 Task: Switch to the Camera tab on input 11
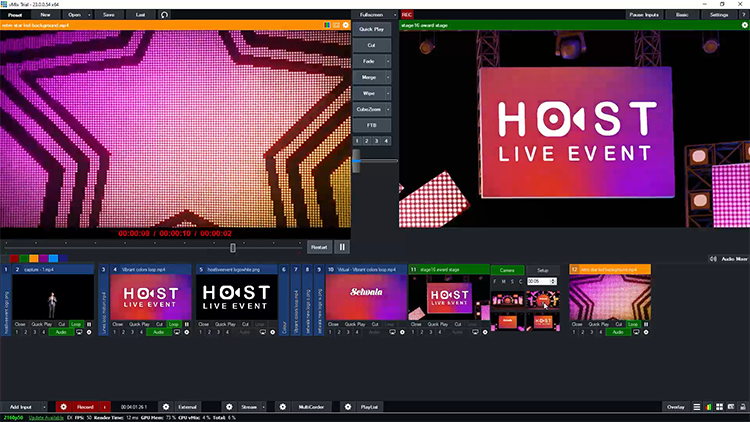pyautogui.click(x=507, y=270)
